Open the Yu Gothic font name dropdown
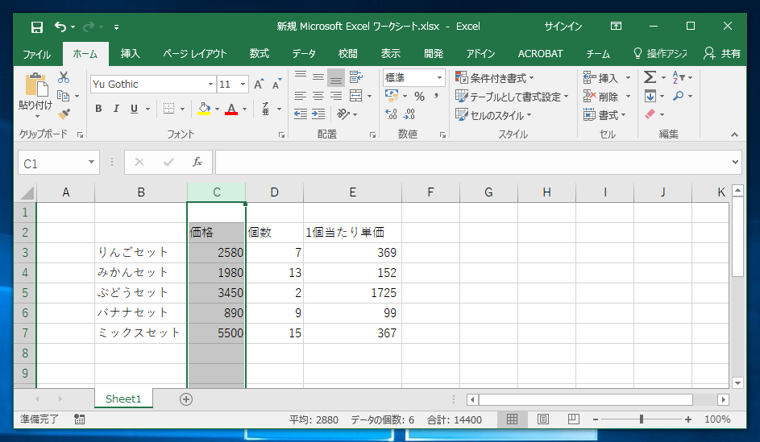 211,84
